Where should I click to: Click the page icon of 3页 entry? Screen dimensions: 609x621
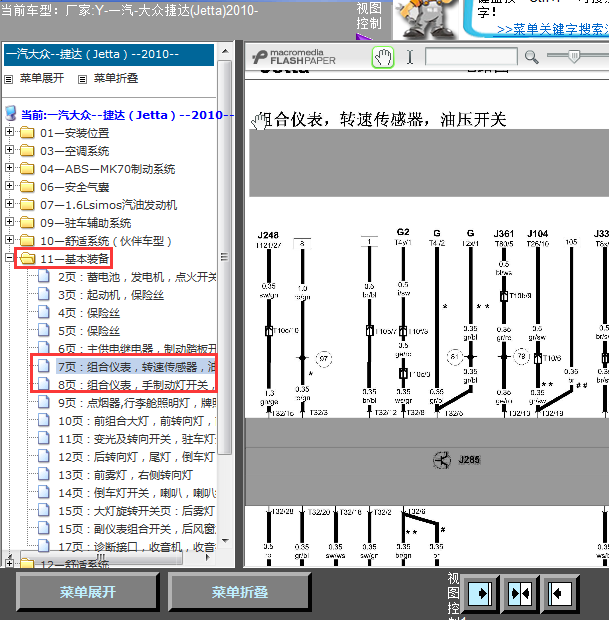(44, 294)
